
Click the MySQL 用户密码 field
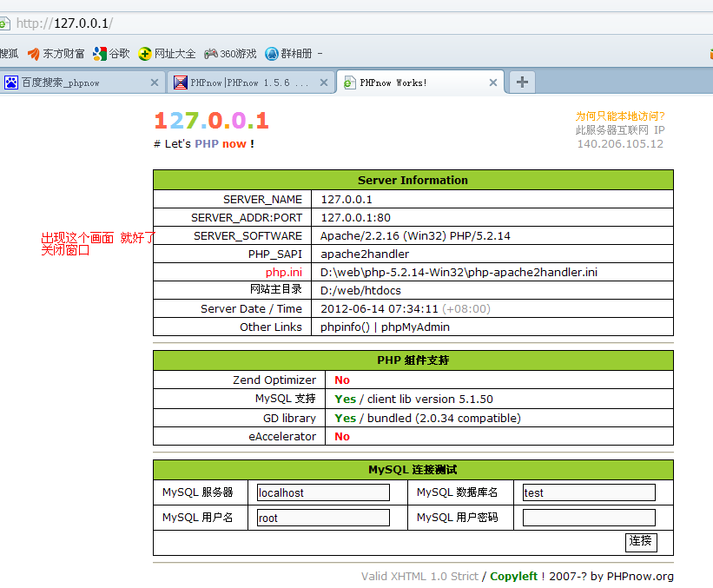pyautogui.click(x=589, y=518)
